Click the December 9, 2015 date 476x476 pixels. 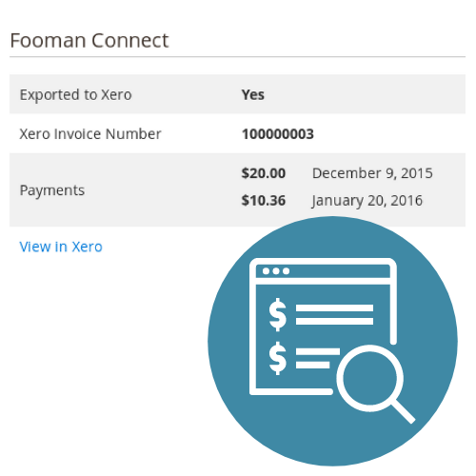(x=372, y=173)
